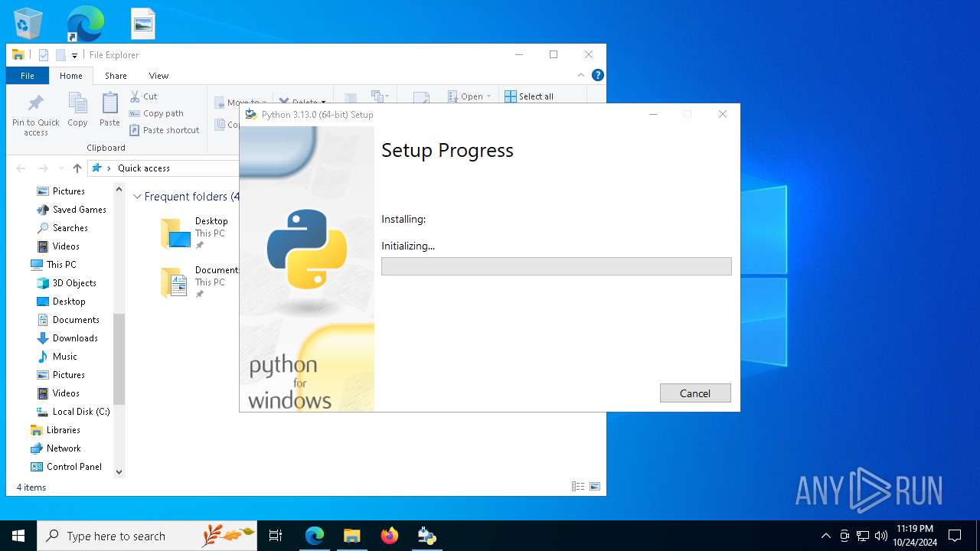Viewport: 980px width, 551px height.
Task: Open File Explorer from the taskbar
Action: click(352, 536)
